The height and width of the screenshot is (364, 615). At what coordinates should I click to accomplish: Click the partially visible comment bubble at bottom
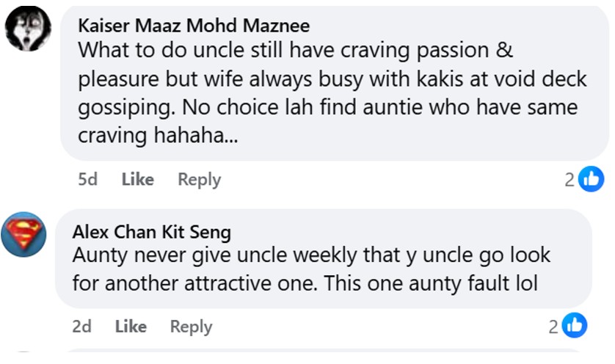click(x=324, y=350)
